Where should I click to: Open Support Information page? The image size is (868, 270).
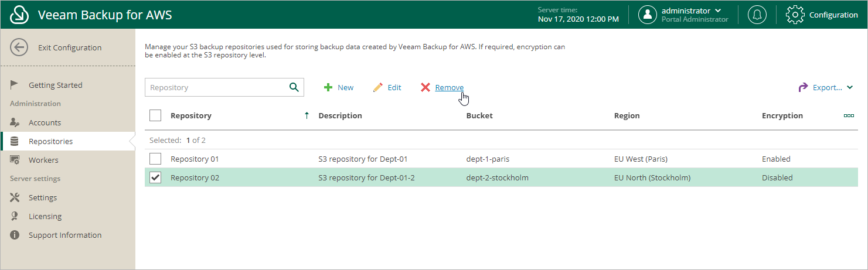(65, 235)
